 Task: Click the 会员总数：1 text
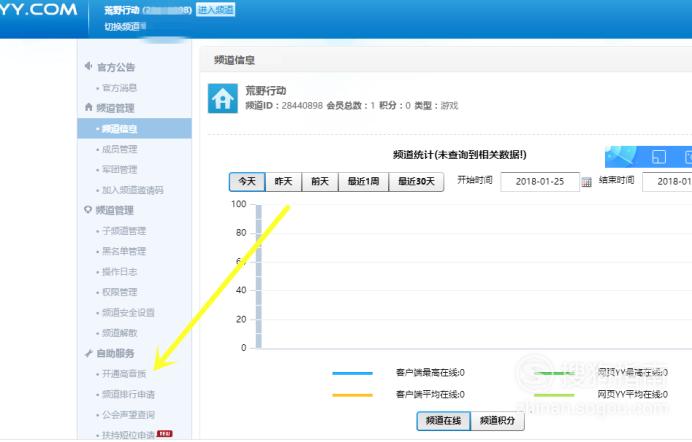tap(351, 106)
